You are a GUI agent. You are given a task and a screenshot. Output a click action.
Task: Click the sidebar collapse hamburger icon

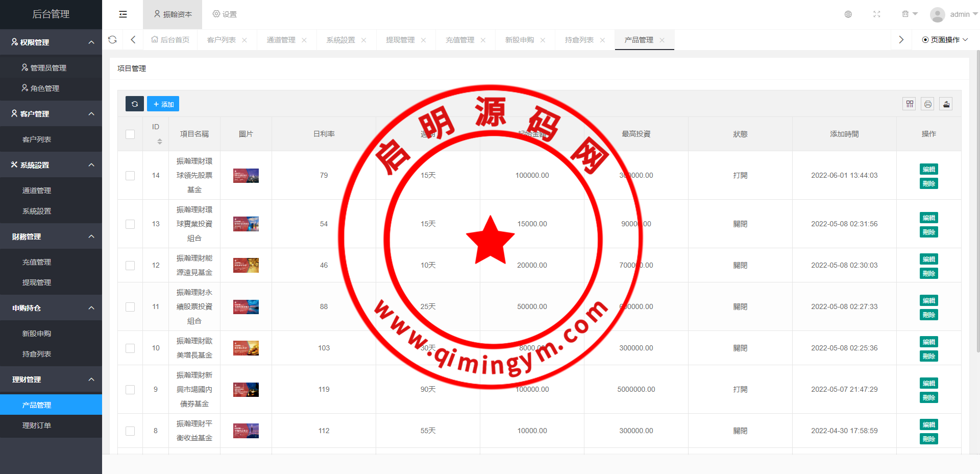[123, 14]
